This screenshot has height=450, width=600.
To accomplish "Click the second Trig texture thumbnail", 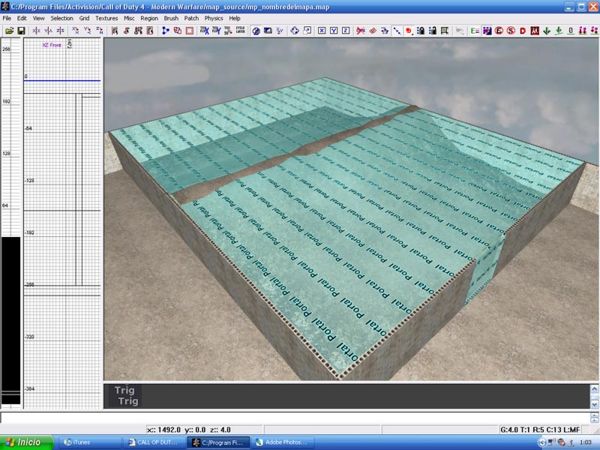I will click(x=128, y=401).
